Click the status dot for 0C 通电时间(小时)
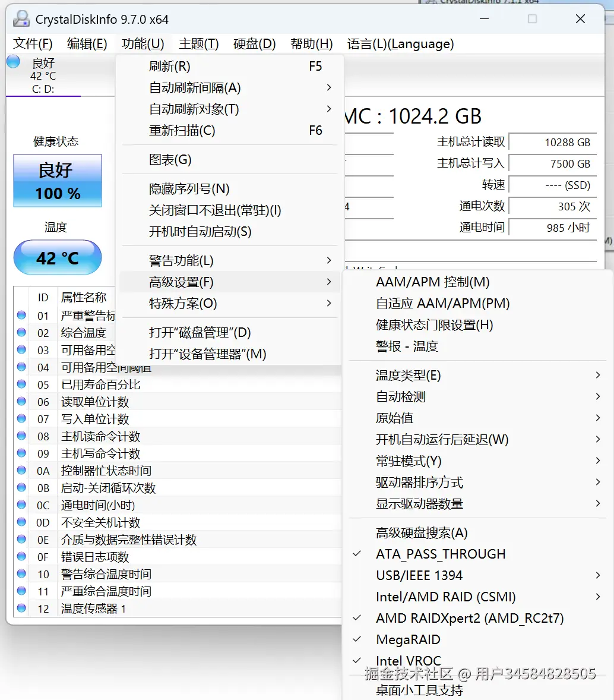The width and height of the screenshot is (614, 700). (x=21, y=504)
